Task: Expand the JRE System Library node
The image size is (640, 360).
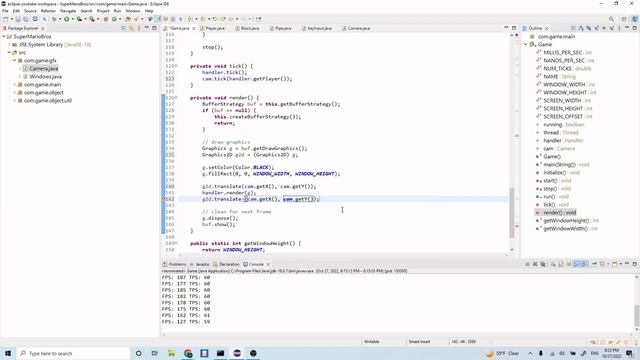Action: click(x=9, y=44)
